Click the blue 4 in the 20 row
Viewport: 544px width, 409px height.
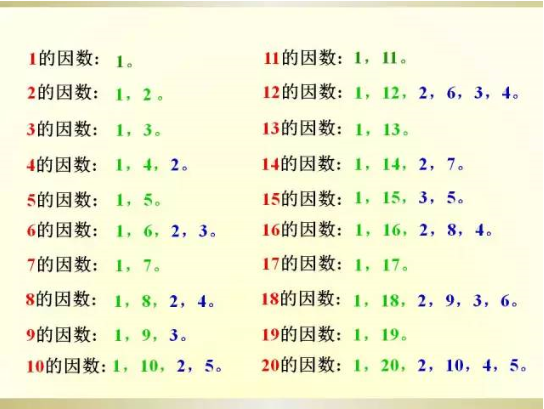tap(487, 365)
